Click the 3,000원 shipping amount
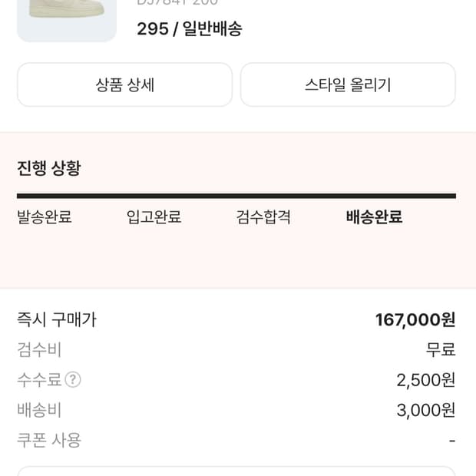This screenshot has height=476, width=476. [x=425, y=410]
